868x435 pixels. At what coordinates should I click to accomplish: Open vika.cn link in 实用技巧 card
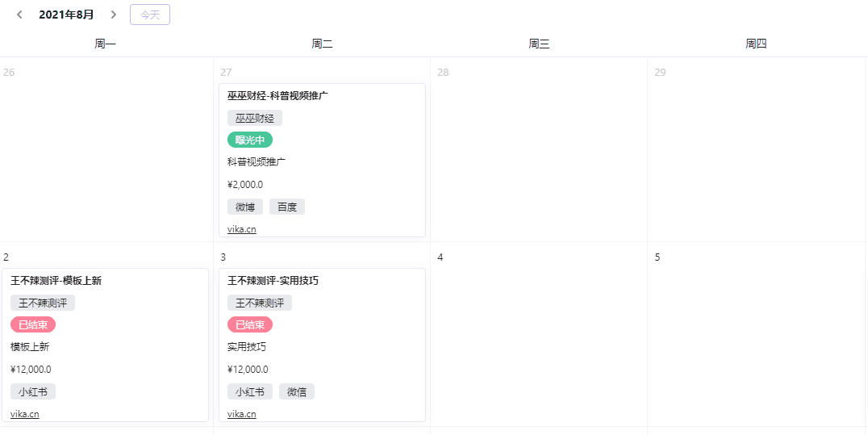[241, 414]
